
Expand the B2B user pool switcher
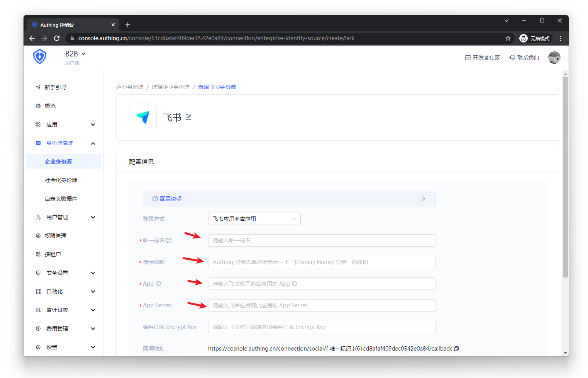[x=75, y=54]
